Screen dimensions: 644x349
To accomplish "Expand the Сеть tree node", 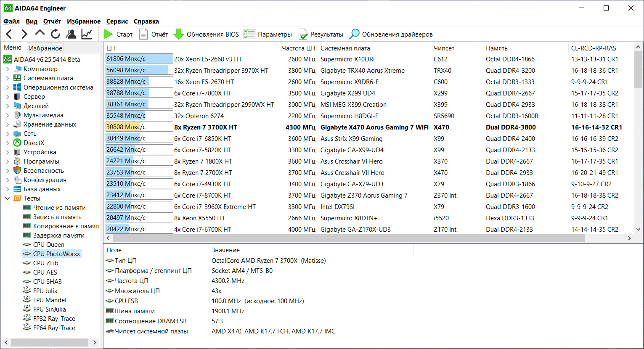I will [8, 134].
